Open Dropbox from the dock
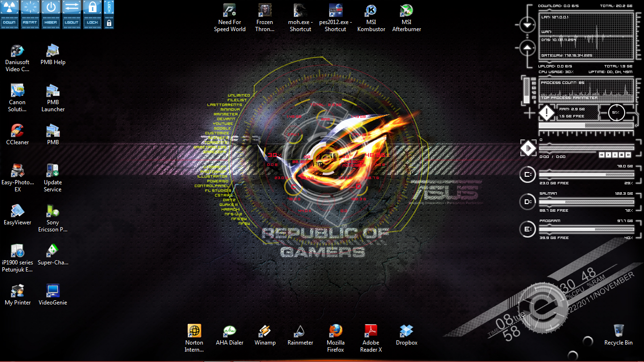Screen dimensions: 644x362 click(x=406, y=331)
